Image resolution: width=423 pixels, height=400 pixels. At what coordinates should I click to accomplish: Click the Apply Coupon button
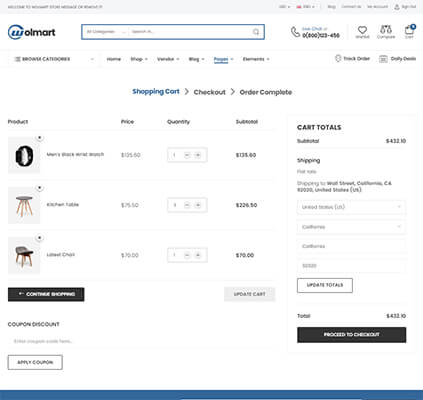35,362
